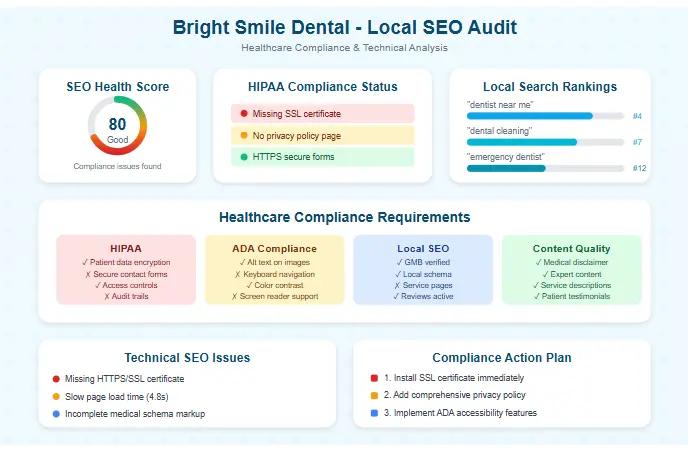Click the yellow dot beside No privacy policy page
This screenshot has height=458, width=688.
click(243, 135)
